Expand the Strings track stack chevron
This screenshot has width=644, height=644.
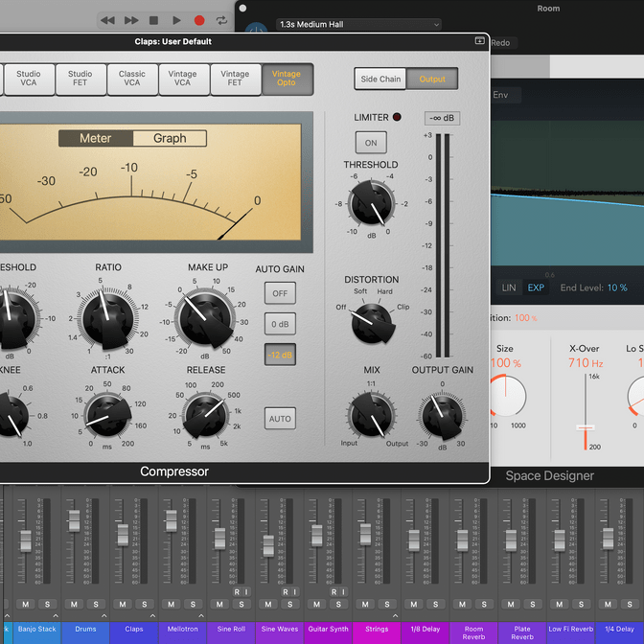395,615
